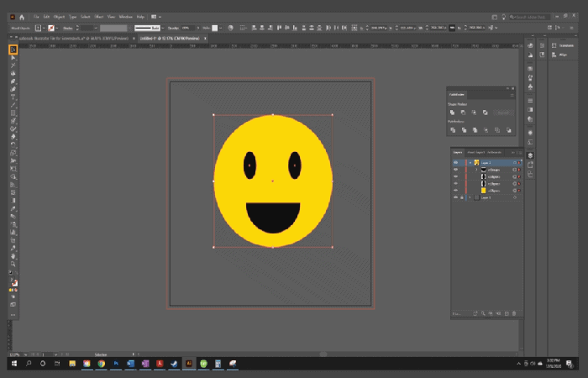Image resolution: width=588 pixels, height=378 pixels.
Task: Switch to the Asset Export tab
Action: click(475, 152)
